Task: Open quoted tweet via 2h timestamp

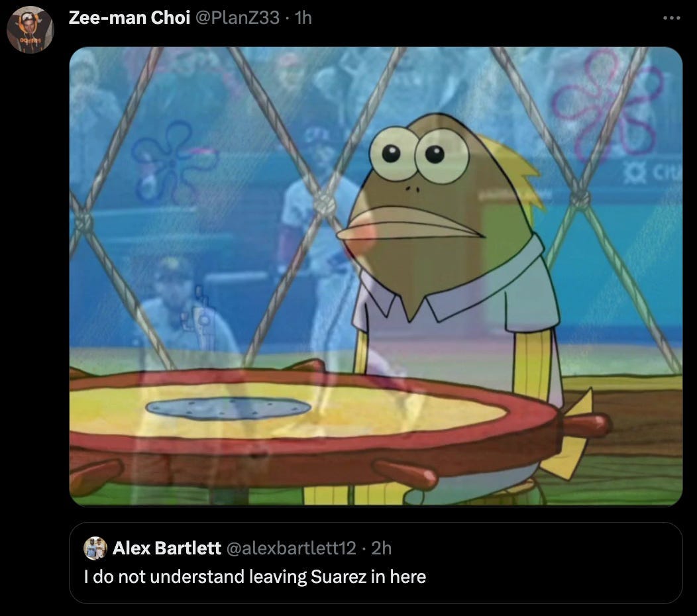Action: click(x=382, y=548)
